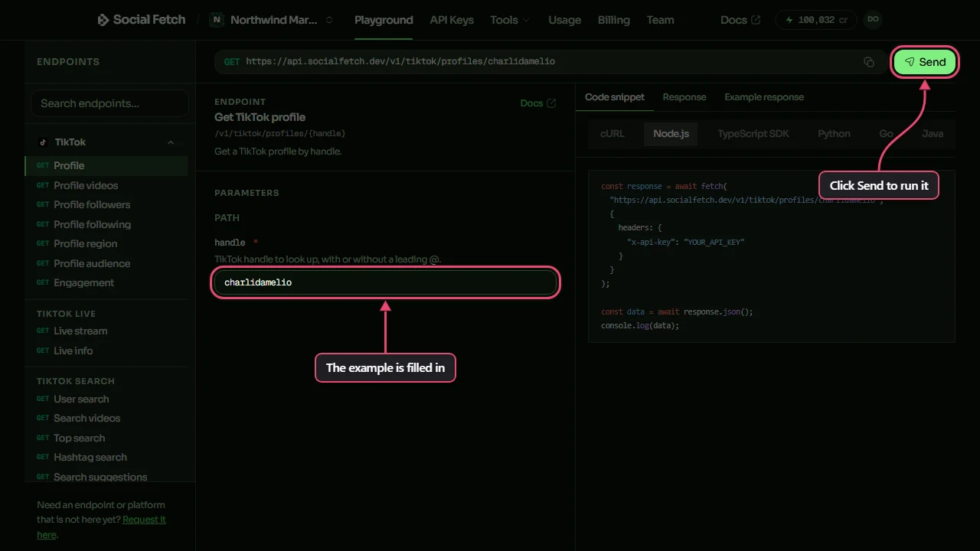Click the TikTok platform icon in sidebar
This screenshot has height=551, width=980.
click(x=43, y=142)
